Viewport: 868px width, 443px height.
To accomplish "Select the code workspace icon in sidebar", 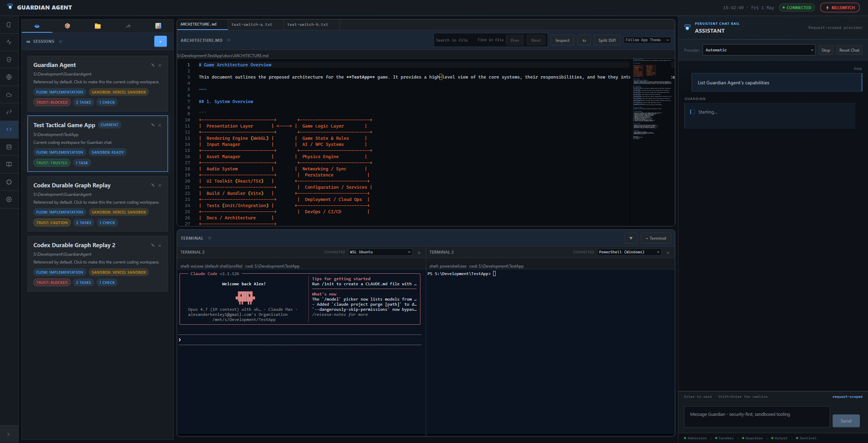I will [9, 130].
